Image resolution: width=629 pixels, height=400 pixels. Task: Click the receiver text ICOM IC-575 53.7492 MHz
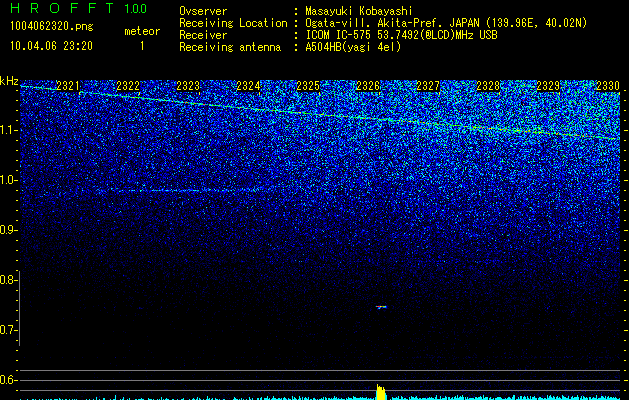[x=401, y=35]
